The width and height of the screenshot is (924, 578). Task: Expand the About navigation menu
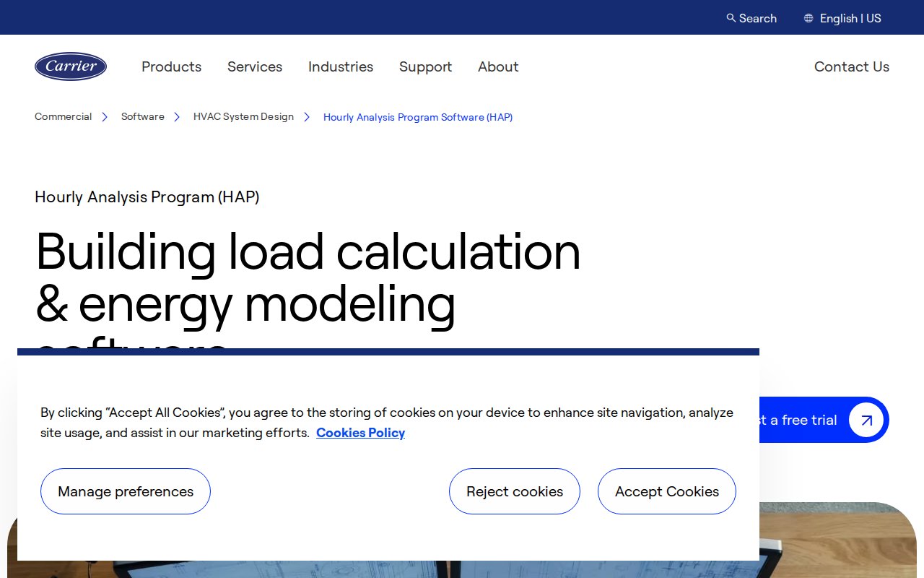498,66
